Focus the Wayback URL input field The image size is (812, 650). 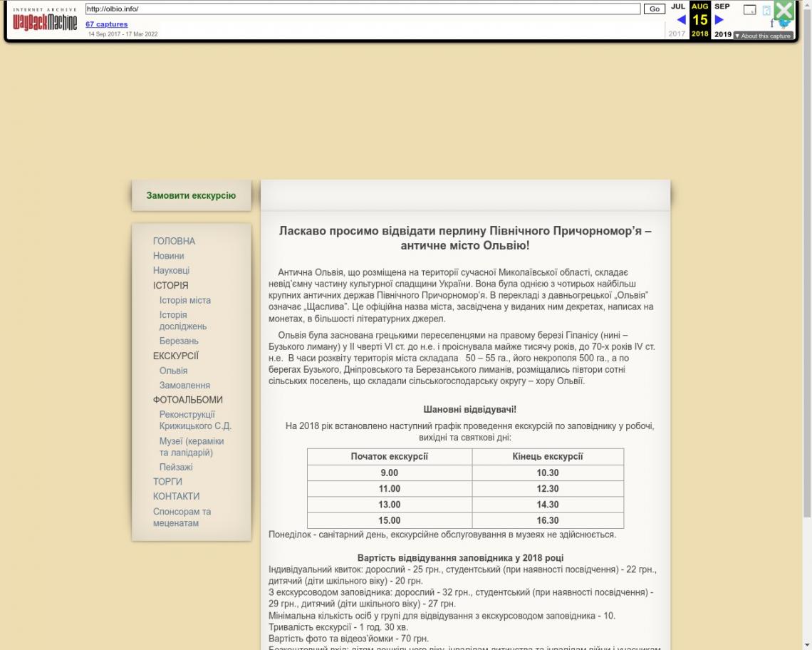tap(363, 9)
